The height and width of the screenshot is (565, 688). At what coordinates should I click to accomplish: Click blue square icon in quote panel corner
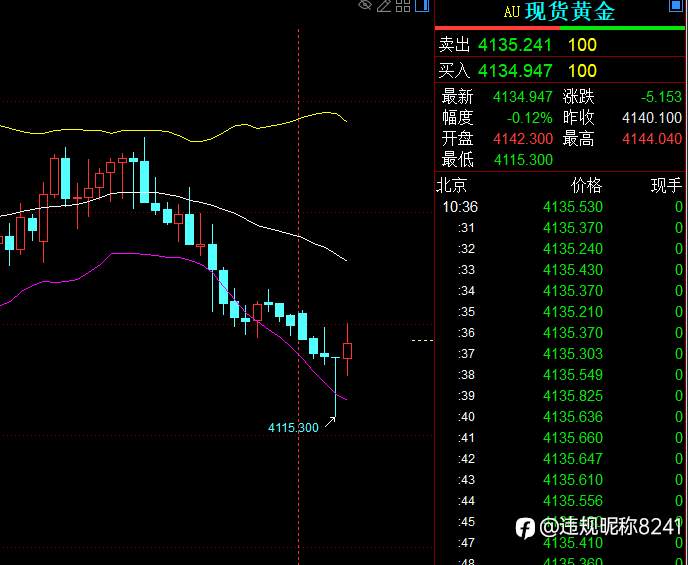click(x=676, y=5)
